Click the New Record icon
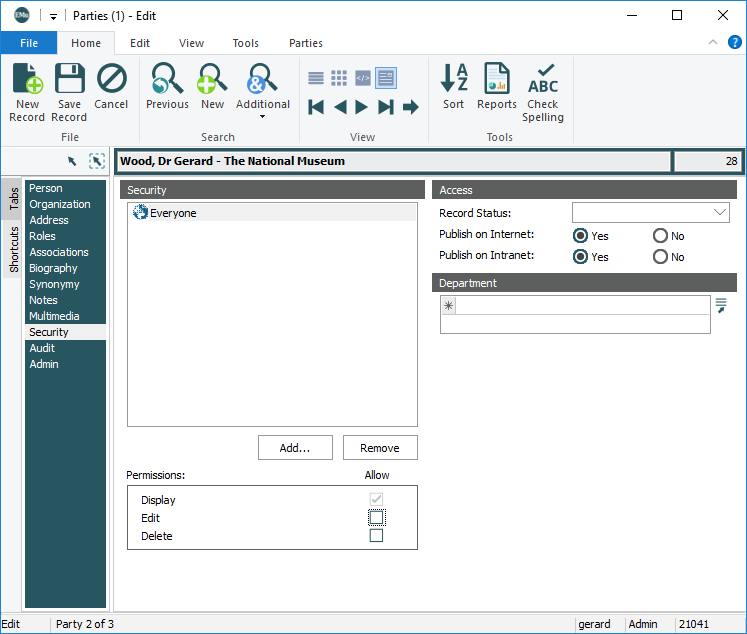 27,90
